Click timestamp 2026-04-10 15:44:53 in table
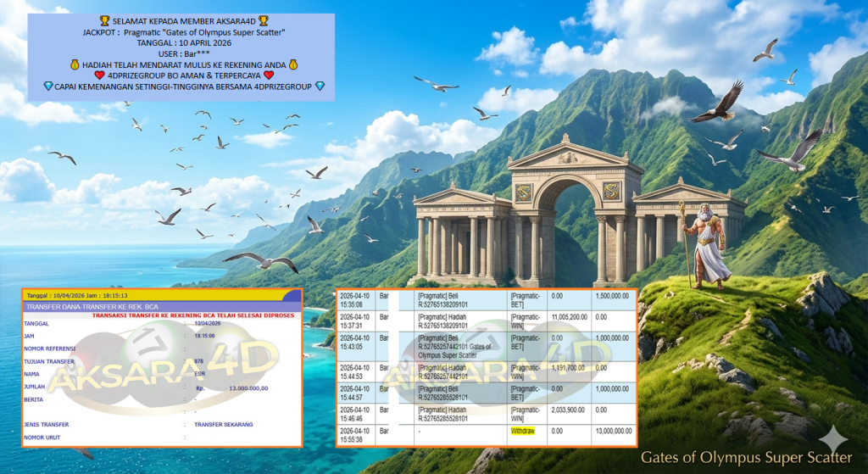The image size is (868, 474). [355, 372]
